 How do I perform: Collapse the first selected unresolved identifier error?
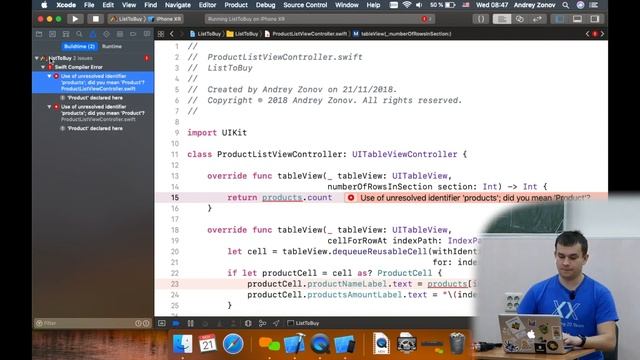click(49, 76)
